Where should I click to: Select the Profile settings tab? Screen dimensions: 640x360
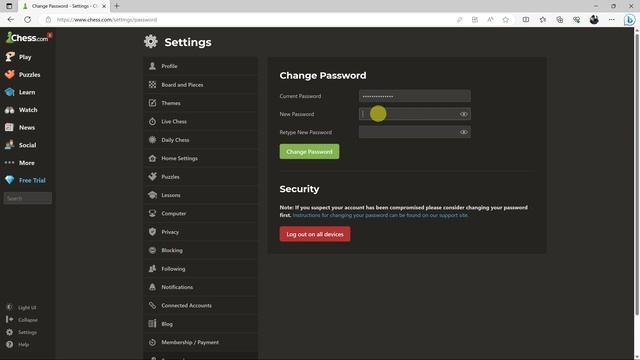pyautogui.click(x=200, y=66)
